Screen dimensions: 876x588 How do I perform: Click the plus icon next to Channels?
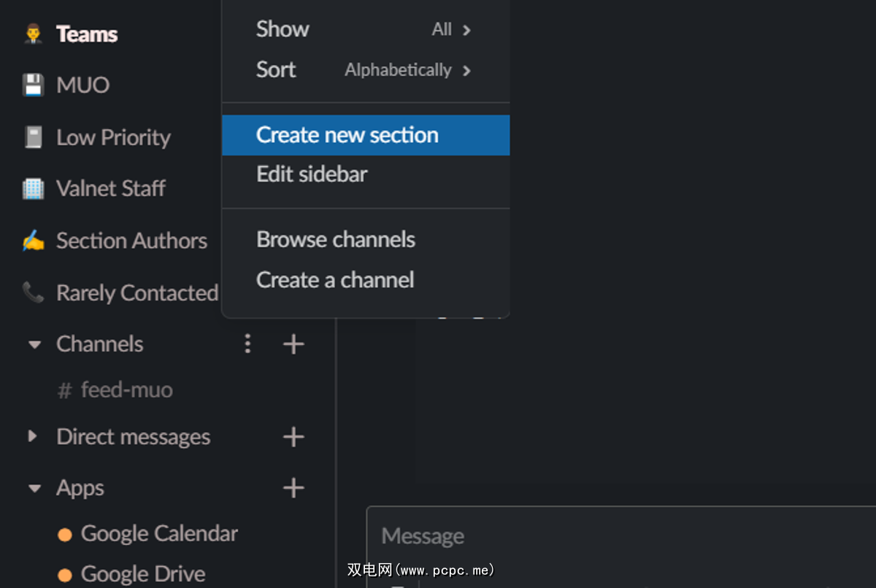pos(293,344)
